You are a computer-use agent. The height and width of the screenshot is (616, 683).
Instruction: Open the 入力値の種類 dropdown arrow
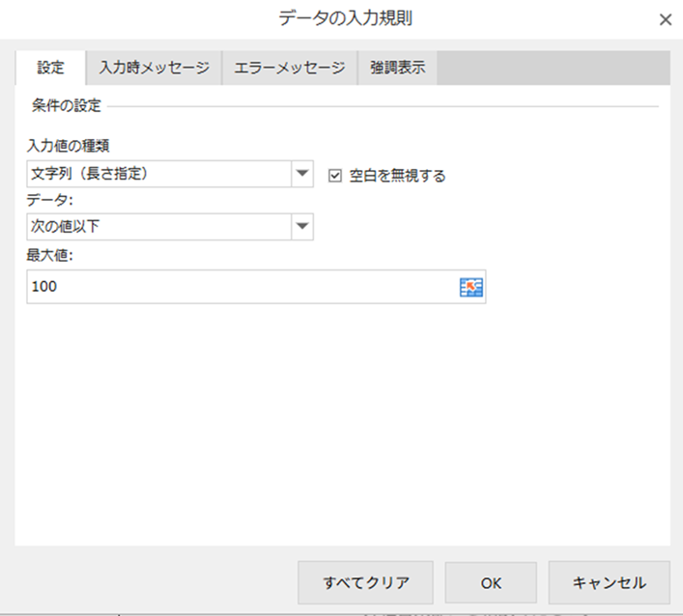click(x=302, y=174)
